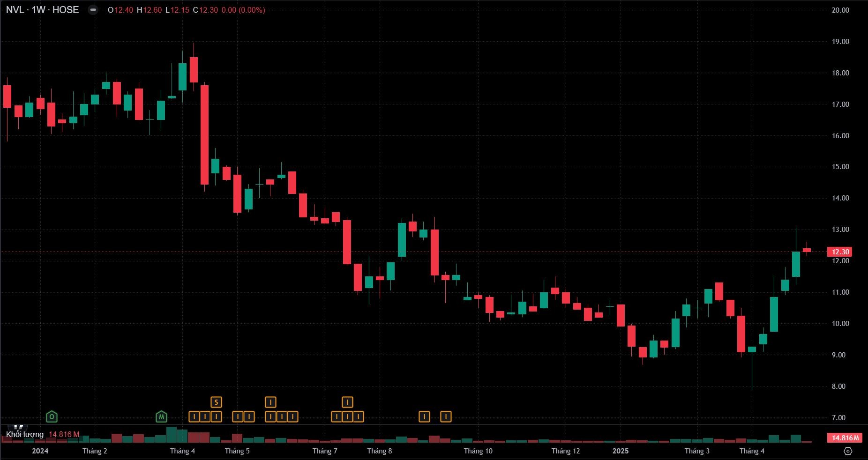
Task: Open the orange S event marker
Action: 216,402
